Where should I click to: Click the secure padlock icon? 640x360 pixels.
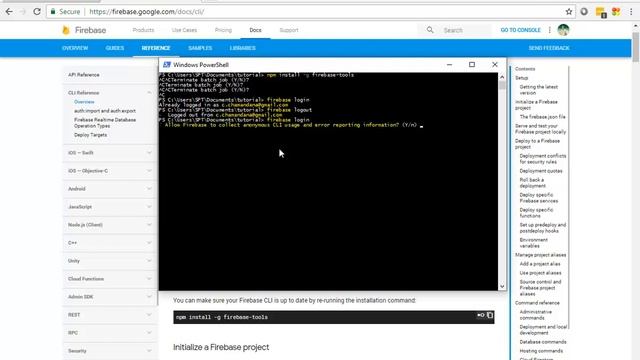[x=53, y=12]
